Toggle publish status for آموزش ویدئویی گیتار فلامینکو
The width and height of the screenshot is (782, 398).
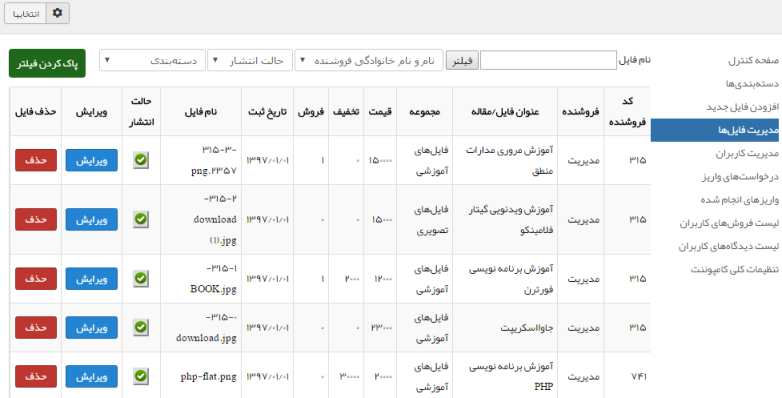[141, 219]
